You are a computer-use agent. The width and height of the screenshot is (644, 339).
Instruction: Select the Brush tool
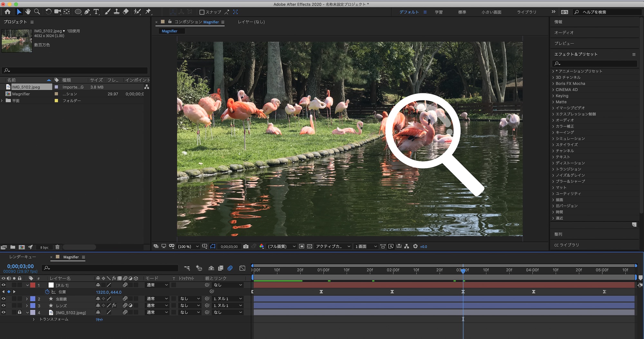(108, 12)
